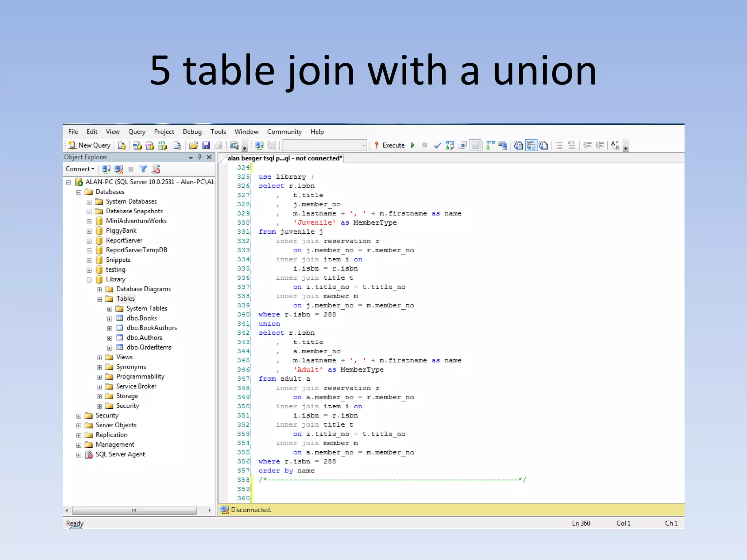Expand the PiggyBank database
Screen dimensions: 747x560
coord(89,231)
